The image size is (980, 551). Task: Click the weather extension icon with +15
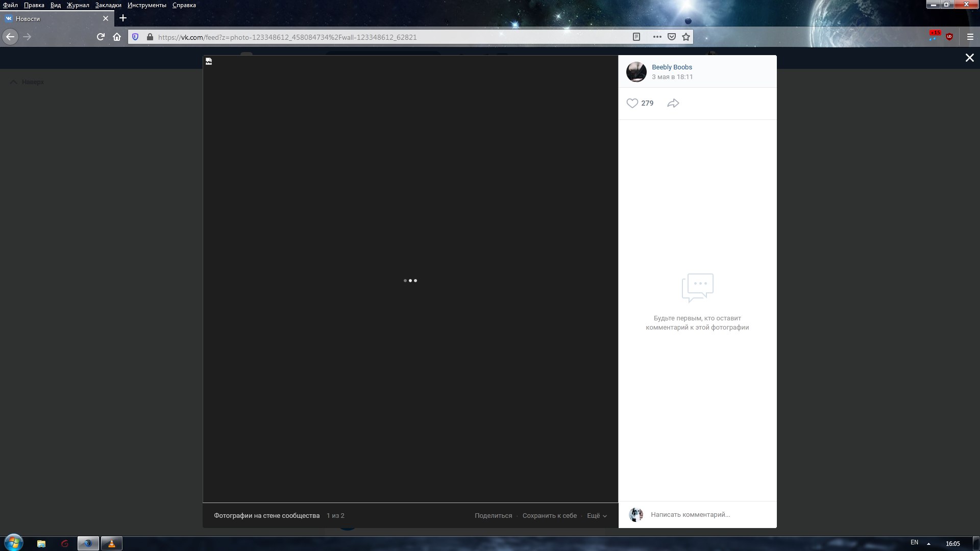point(935,36)
